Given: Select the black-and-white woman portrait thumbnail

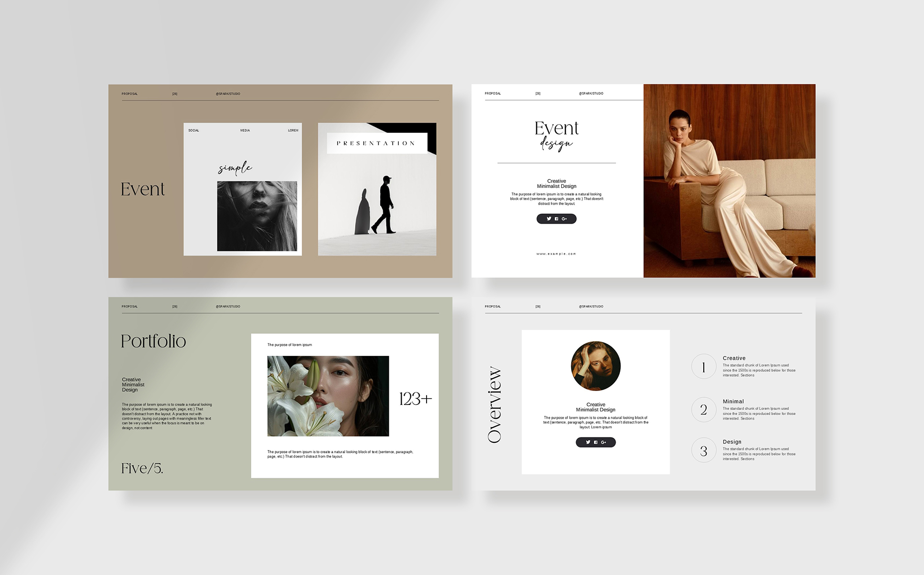Looking at the screenshot, I should click(x=257, y=216).
